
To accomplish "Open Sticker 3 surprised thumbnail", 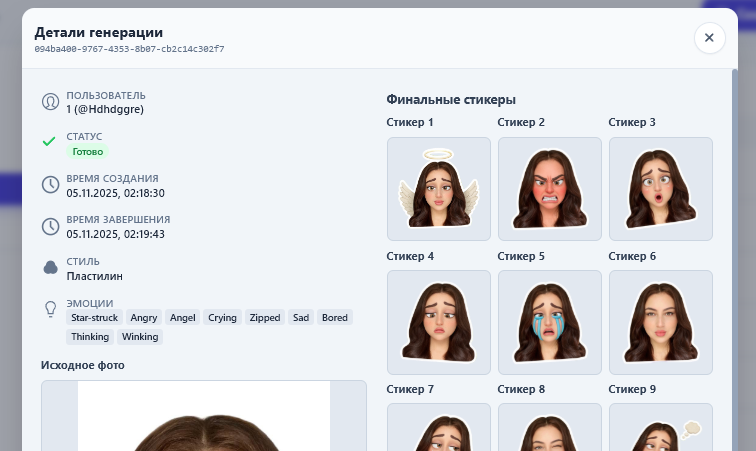I will click(661, 189).
